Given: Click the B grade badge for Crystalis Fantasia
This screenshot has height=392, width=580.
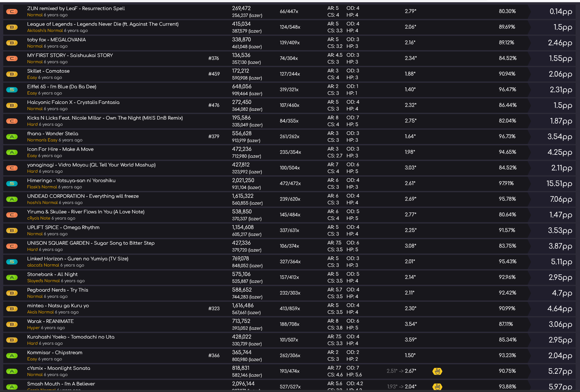Looking at the screenshot, I should pyautogui.click(x=12, y=105).
